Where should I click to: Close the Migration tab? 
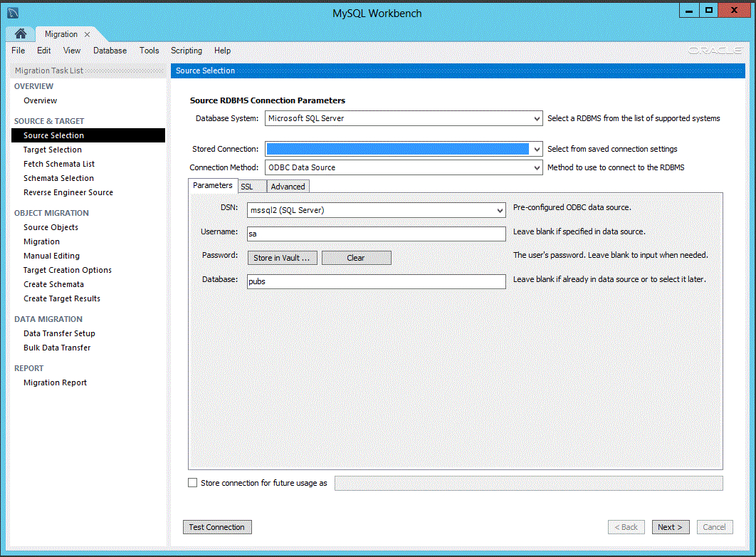pos(87,33)
